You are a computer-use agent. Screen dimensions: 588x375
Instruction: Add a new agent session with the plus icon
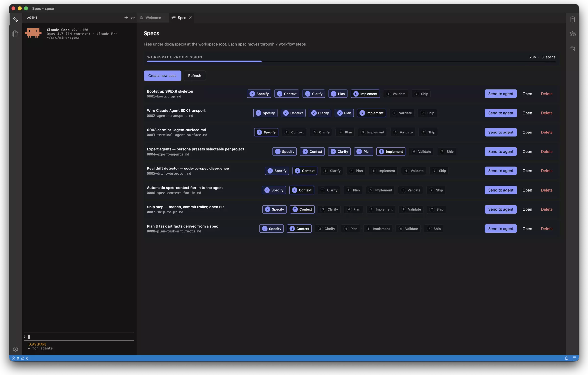pos(126,18)
